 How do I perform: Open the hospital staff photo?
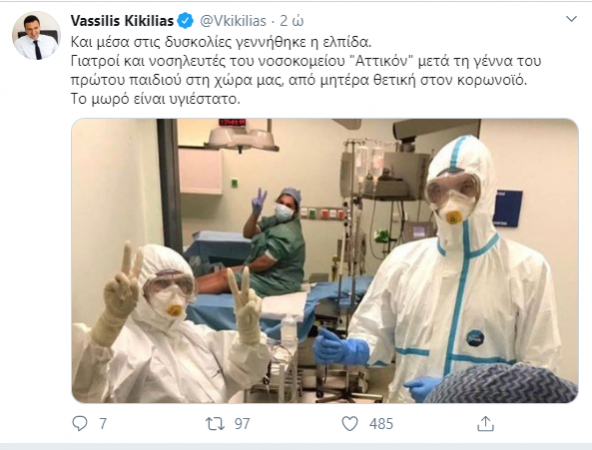325,260
